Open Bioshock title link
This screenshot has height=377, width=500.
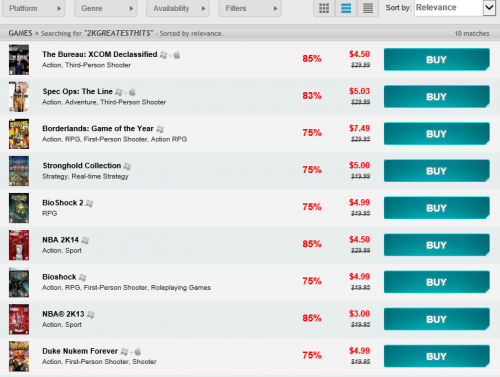59,277
